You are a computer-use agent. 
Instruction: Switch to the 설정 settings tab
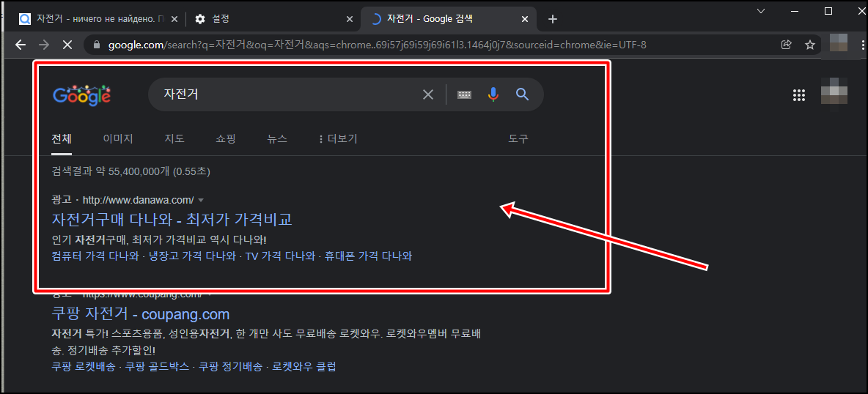(x=273, y=19)
